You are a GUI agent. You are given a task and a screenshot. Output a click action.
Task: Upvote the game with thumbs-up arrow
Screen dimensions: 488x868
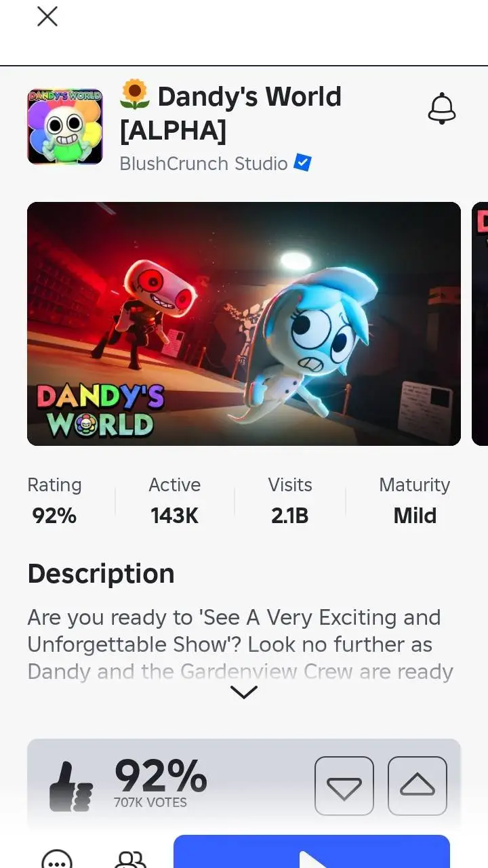(x=418, y=786)
